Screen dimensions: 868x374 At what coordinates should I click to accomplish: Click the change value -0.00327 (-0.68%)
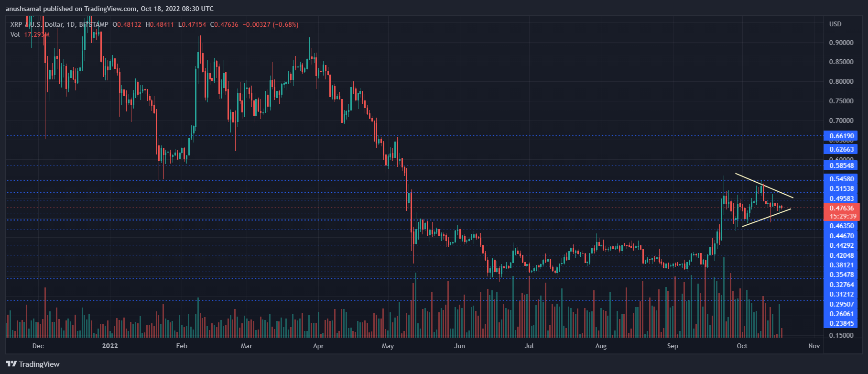point(271,24)
